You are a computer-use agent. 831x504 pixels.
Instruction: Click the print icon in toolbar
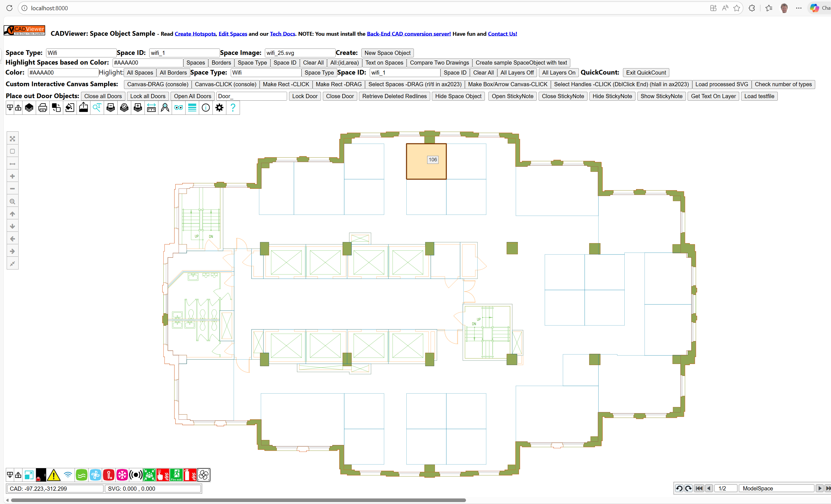pyautogui.click(x=43, y=108)
